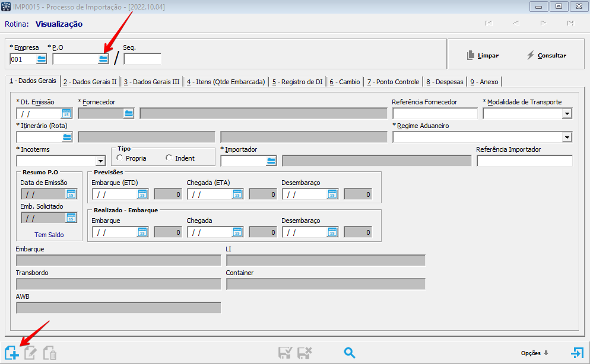Expand the Regime Aduaneiro dropdown
Screen dimensions: 590x364
pyautogui.click(x=567, y=137)
